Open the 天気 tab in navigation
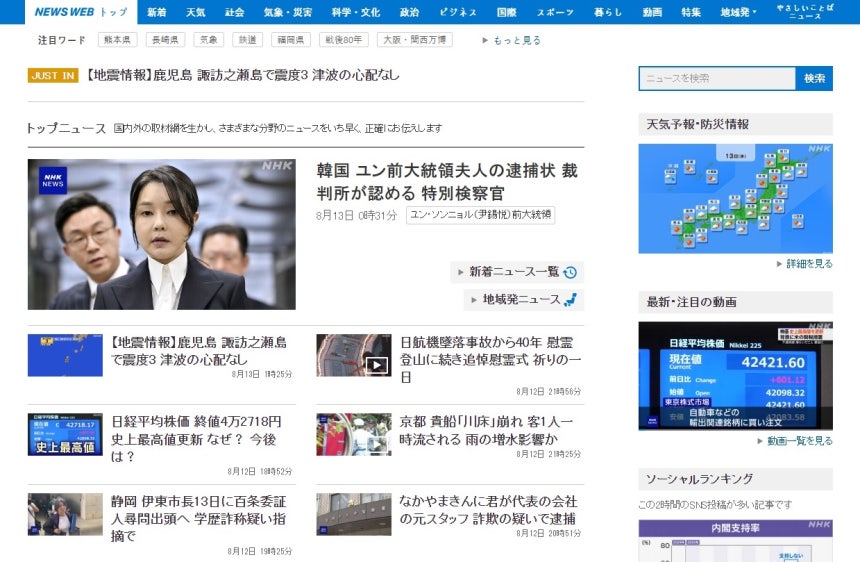Screen dimensions: 860x562 (196, 12)
